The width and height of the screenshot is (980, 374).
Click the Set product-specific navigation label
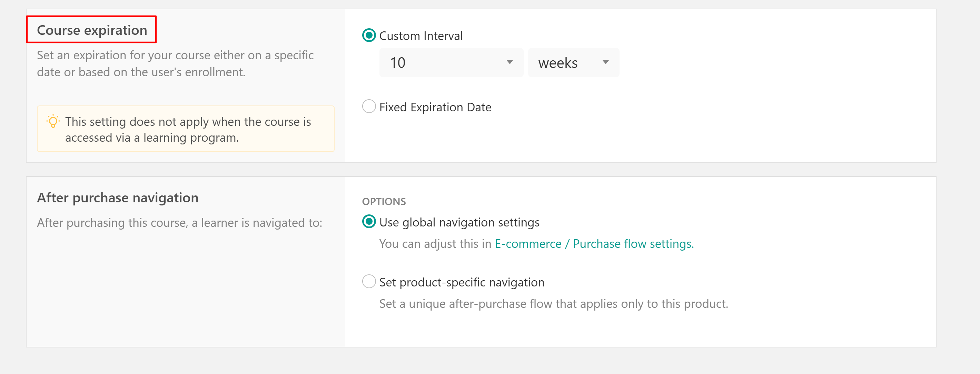(462, 282)
